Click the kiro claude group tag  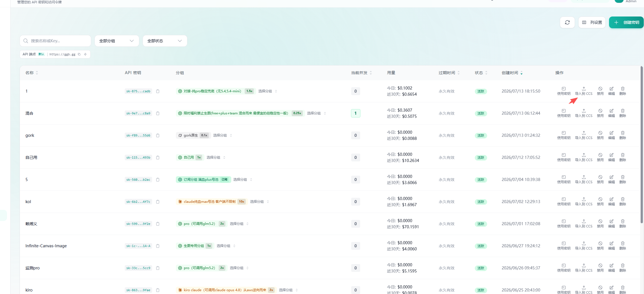(x=226, y=290)
